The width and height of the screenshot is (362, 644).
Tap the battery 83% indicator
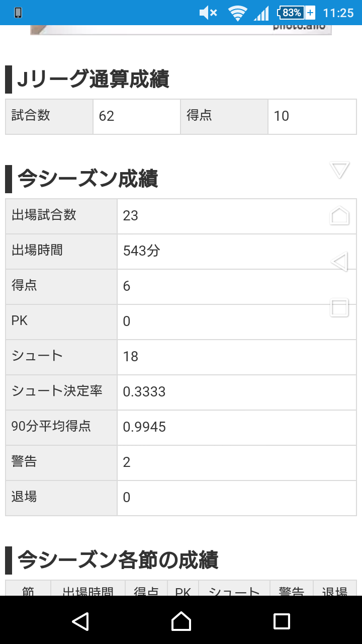click(x=296, y=13)
